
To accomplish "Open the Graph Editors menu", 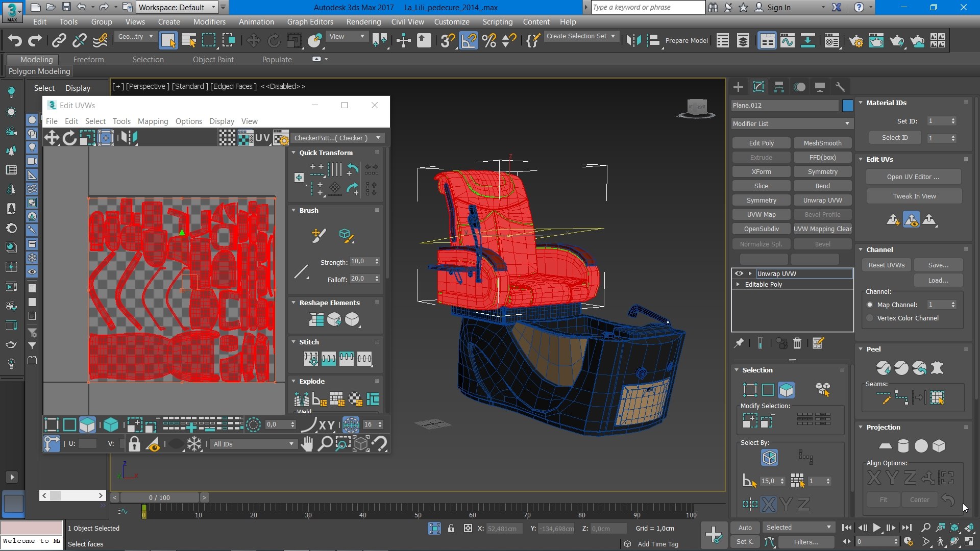I will pos(310,21).
